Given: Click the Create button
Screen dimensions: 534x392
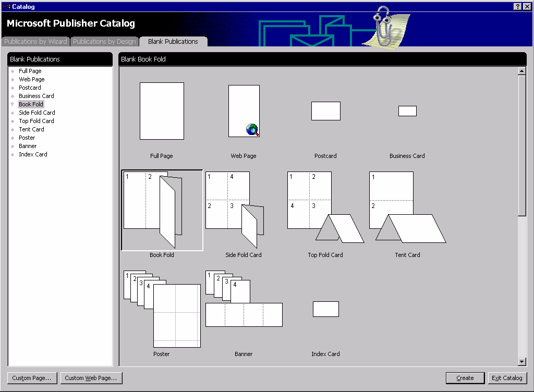Looking at the screenshot, I should pyautogui.click(x=465, y=378).
